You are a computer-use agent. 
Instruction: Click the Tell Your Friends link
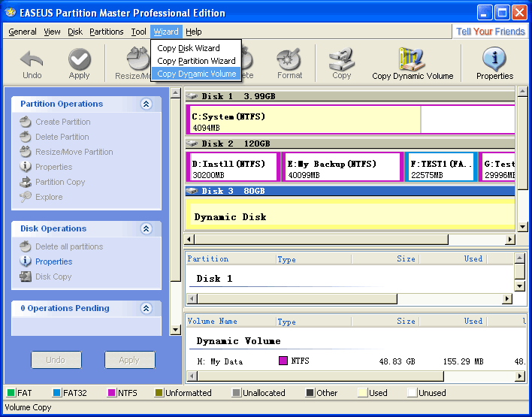click(x=490, y=32)
